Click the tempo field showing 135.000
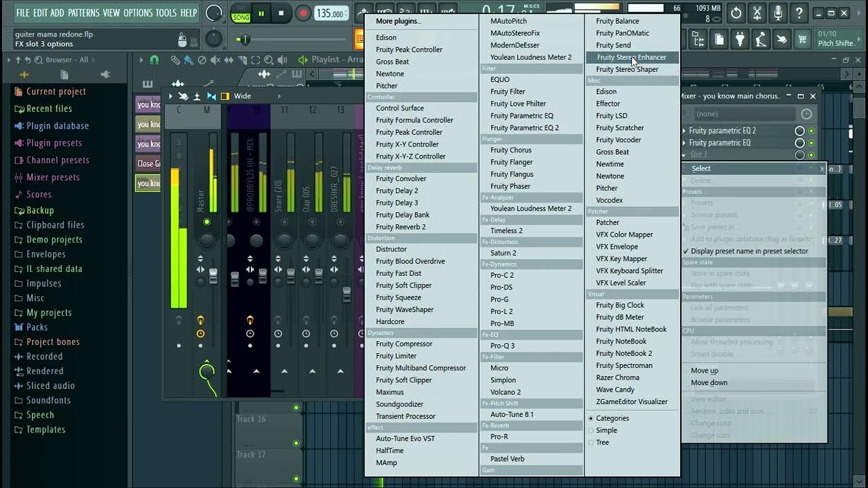Viewport: 868px width, 488px height. 331,13
